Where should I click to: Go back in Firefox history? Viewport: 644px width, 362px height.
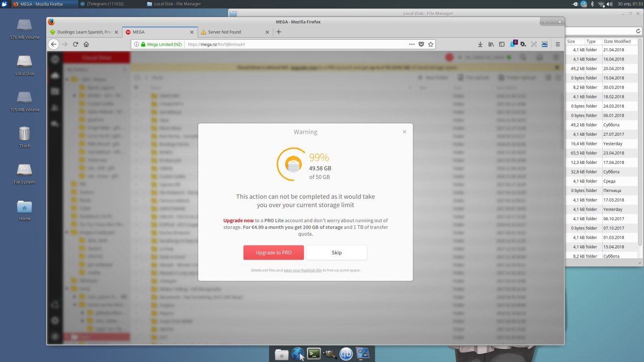pyautogui.click(x=54, y=44)
